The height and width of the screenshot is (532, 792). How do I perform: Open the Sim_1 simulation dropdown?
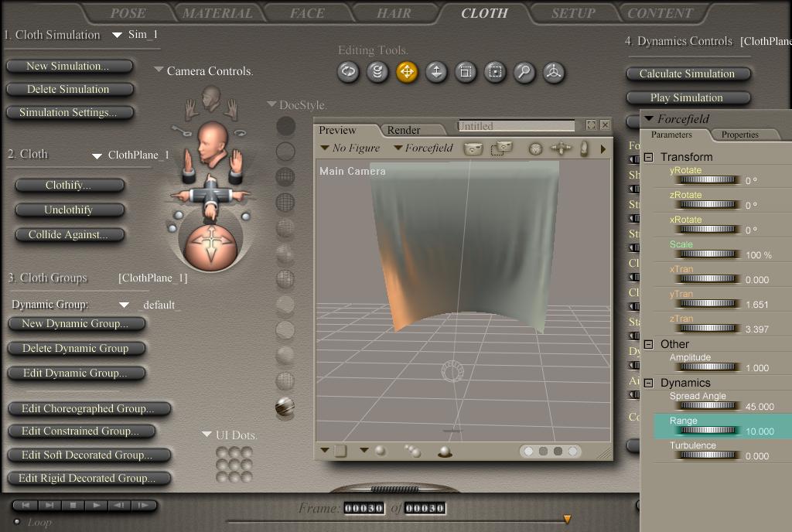tap(118, 35)
